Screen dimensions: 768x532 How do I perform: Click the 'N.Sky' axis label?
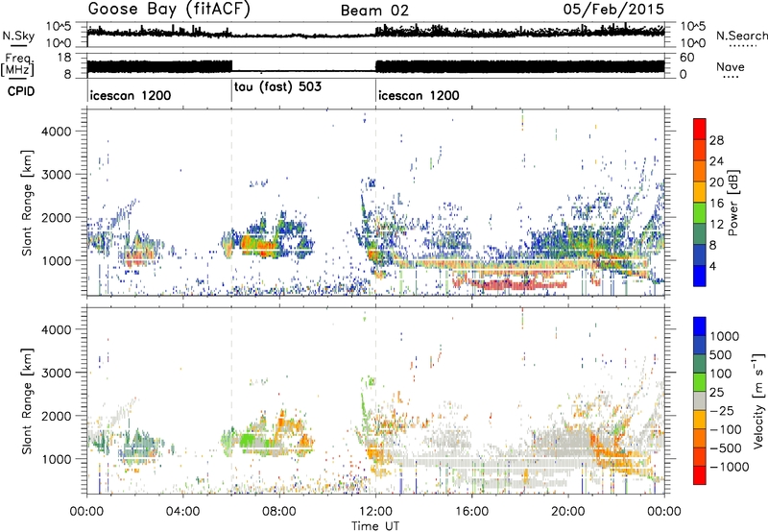18,36
